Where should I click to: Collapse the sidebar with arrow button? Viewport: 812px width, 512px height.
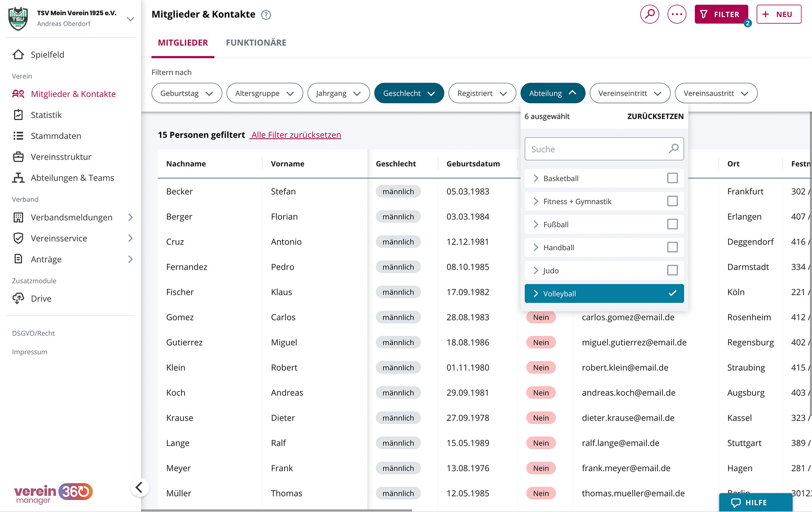[139, 487]
